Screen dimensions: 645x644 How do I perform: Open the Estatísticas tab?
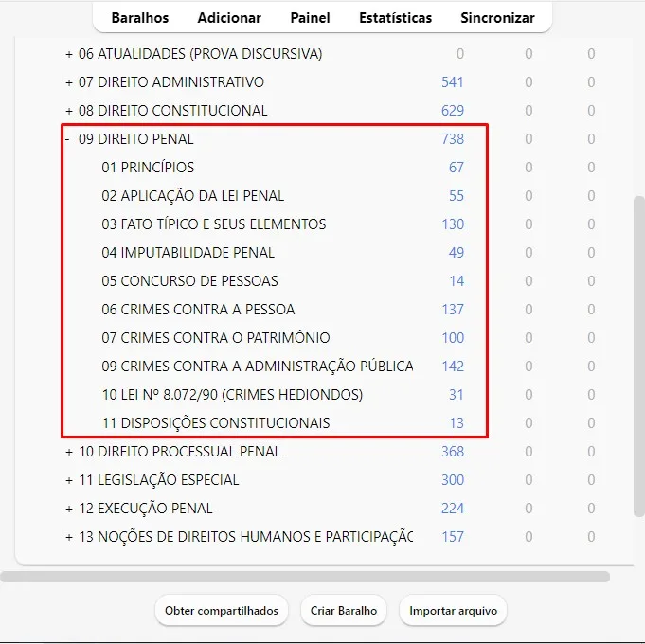click(x=395, y=18)
